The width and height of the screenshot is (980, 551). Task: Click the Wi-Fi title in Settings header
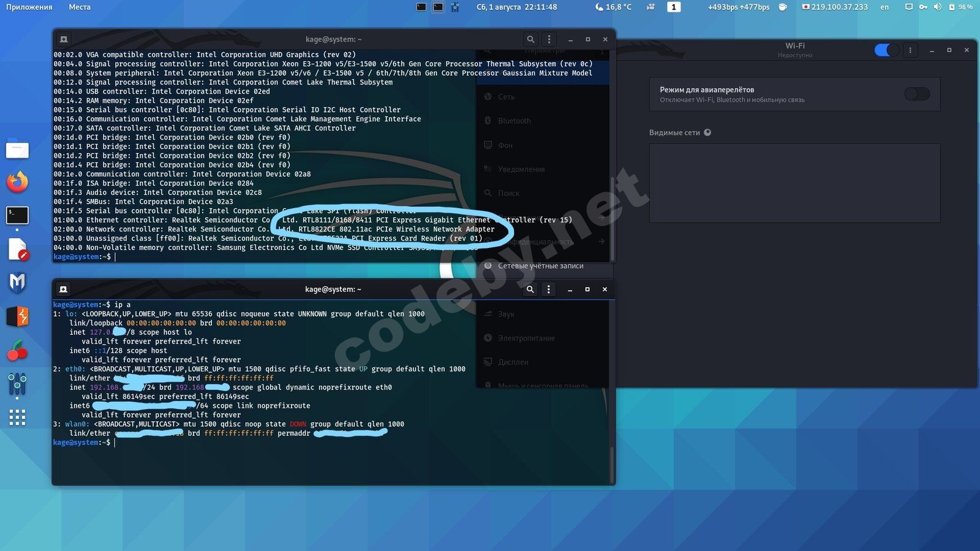795,46
